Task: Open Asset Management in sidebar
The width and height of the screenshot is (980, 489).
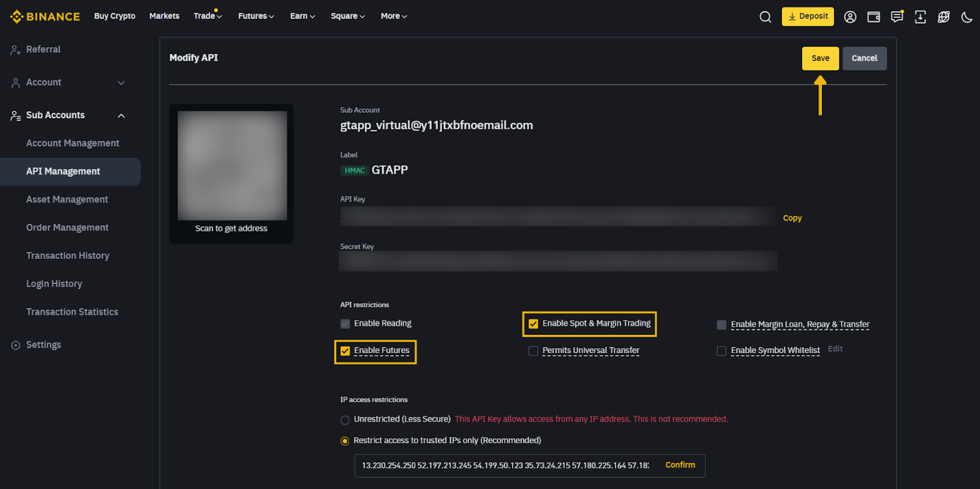Action: pyautogui.click(x=67, y=200)
